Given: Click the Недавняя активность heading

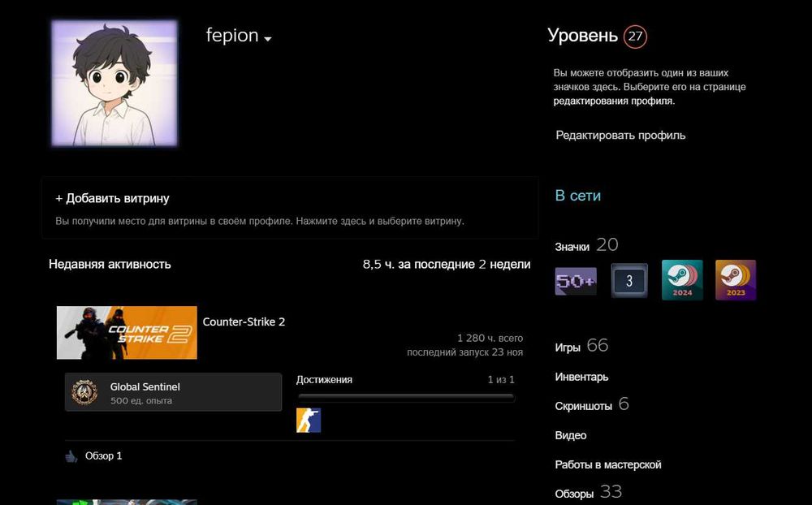Looking at the screenshot, I should (x=110, y=264).
